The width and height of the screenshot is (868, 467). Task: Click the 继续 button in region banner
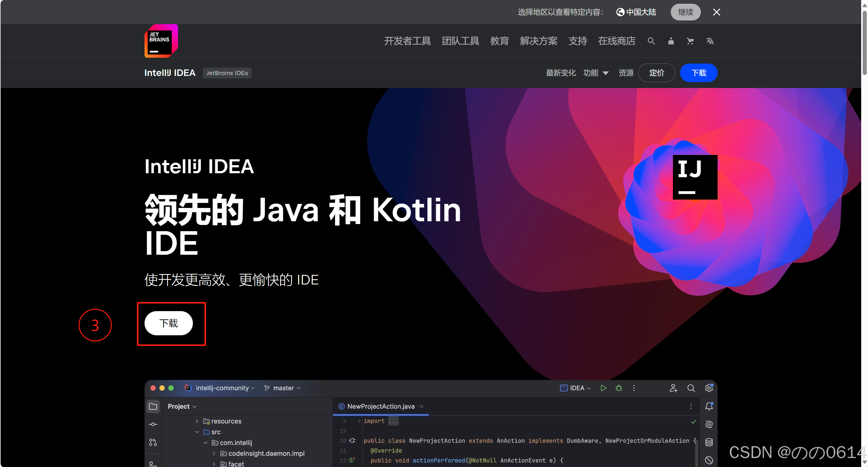685,12
